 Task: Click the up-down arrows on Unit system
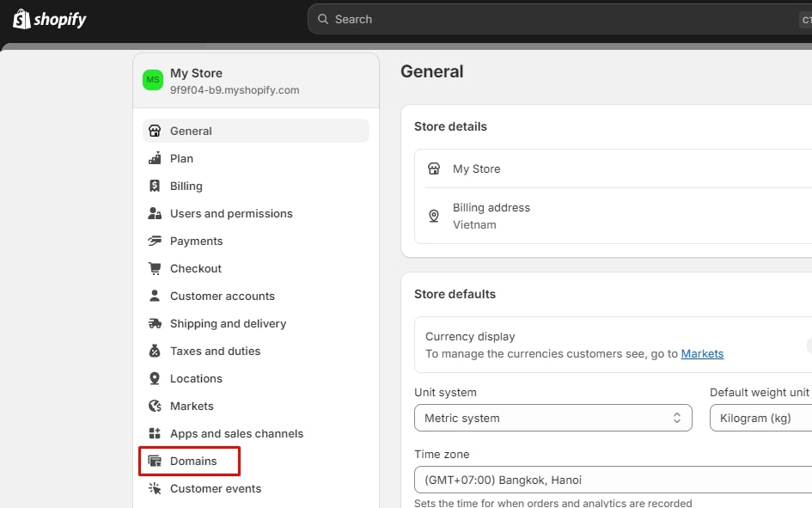(x=677, y=418)
